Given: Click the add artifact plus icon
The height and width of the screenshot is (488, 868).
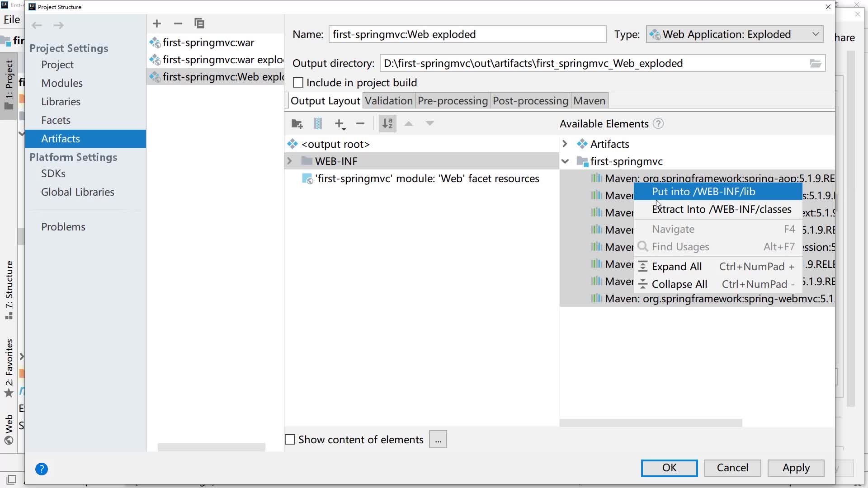Looking at the screenshot, I should click(x=157, y=23).
